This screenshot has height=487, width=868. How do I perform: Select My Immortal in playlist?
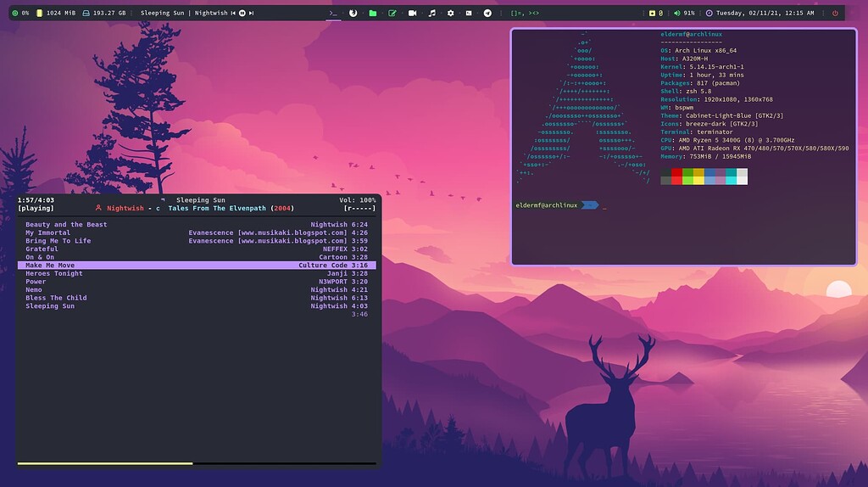[197, 232]
